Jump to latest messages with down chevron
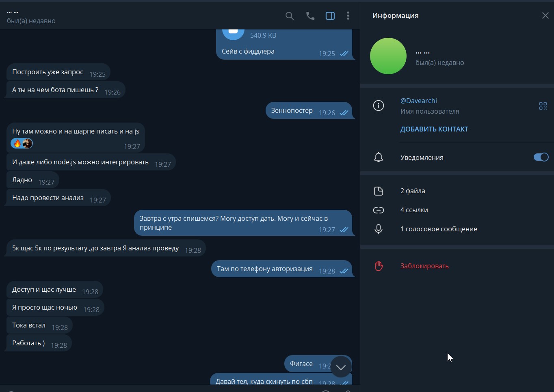Image resolution: width=554 pixels, height=392 pixels. click(341, 367)
